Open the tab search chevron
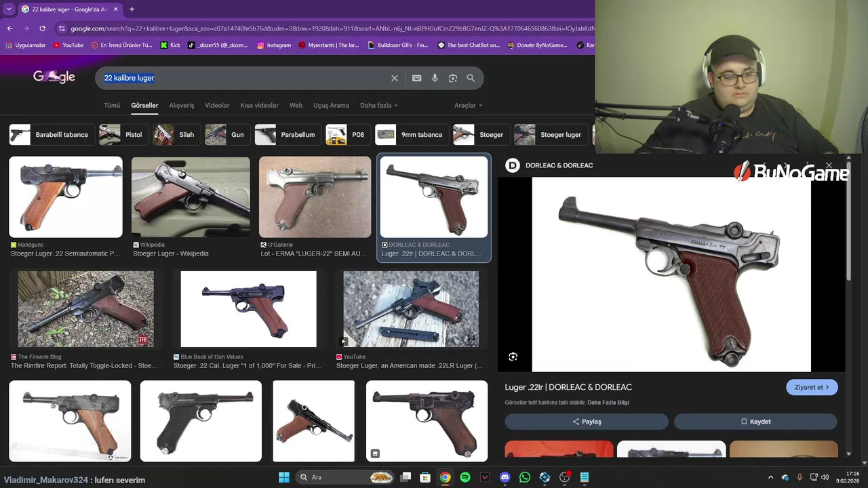 (9, 9)
